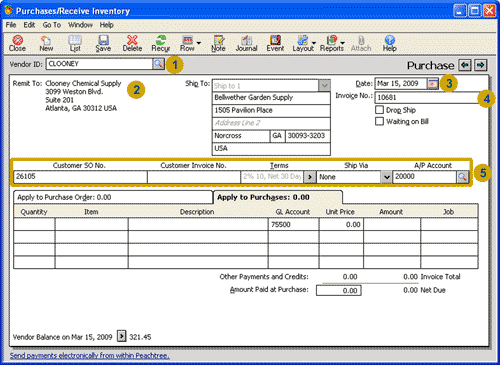The image size is (500, 365).
Task: Click the Note toolbar icon
Action: point(218,44)
